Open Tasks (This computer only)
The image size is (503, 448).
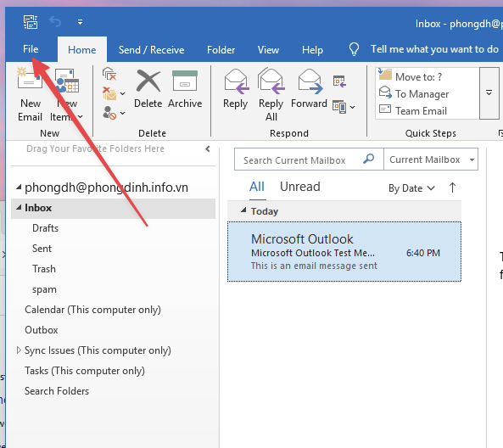(x=85, y=371)
